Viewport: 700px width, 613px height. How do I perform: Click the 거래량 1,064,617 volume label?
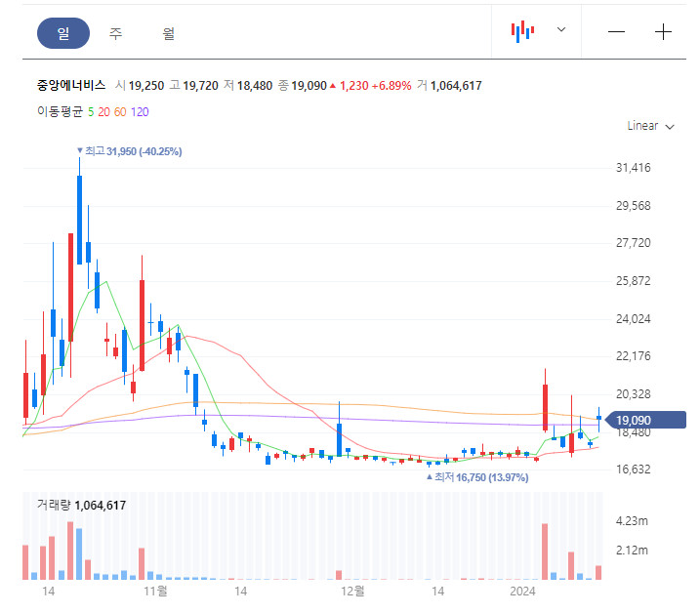tap(81, 506)
